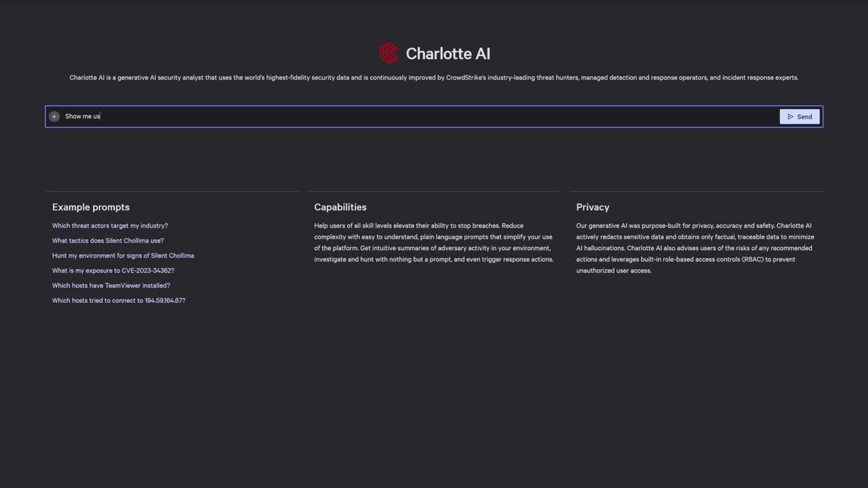Click the Charlotte AI red logo

pos(389,54)
